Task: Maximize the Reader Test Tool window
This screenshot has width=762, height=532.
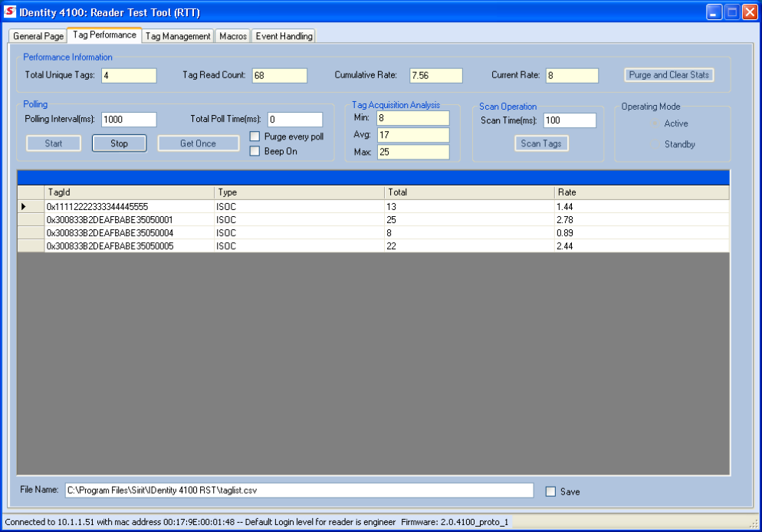Action: pos(732,12)
